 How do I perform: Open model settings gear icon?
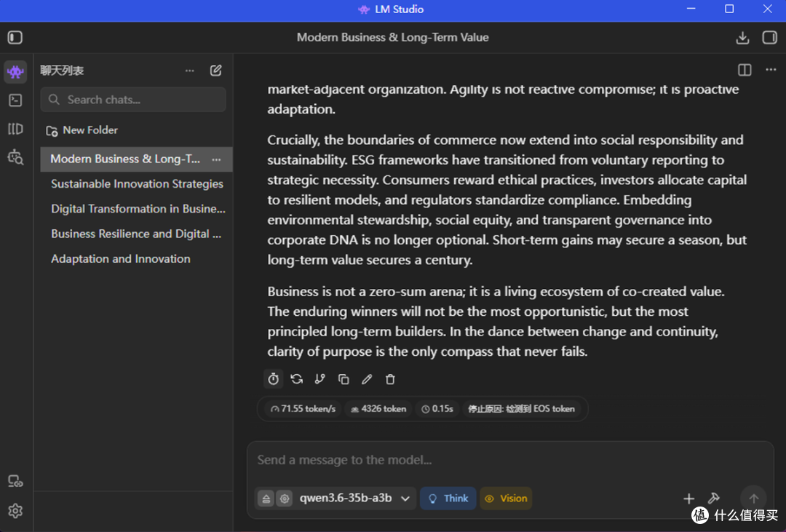(285, 499)
